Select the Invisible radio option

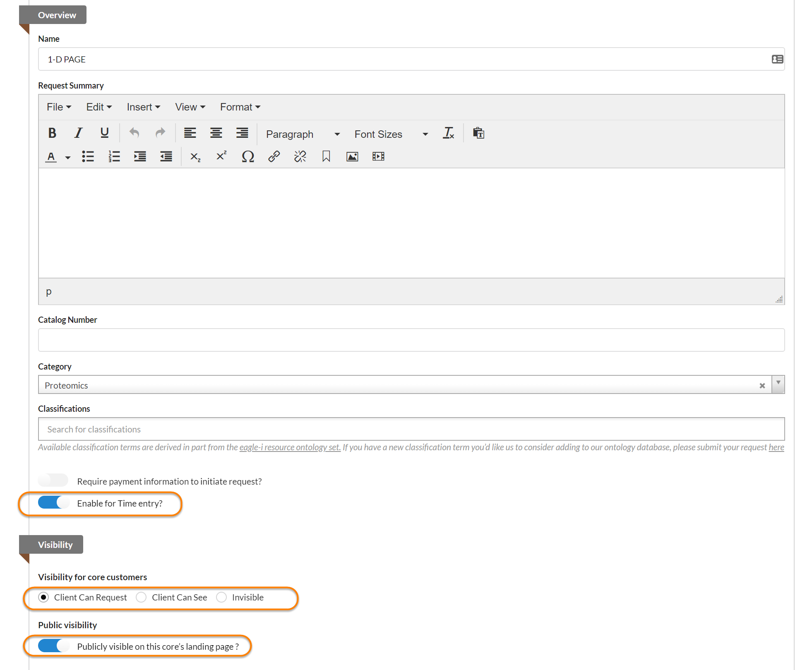coord(222,598)
